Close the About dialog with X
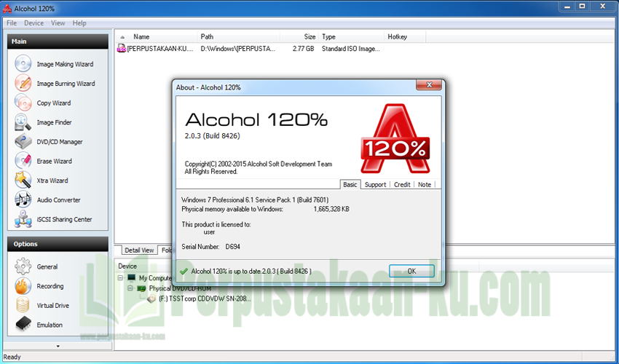Screen dimensions: 619x364 (x=429, y=85)
